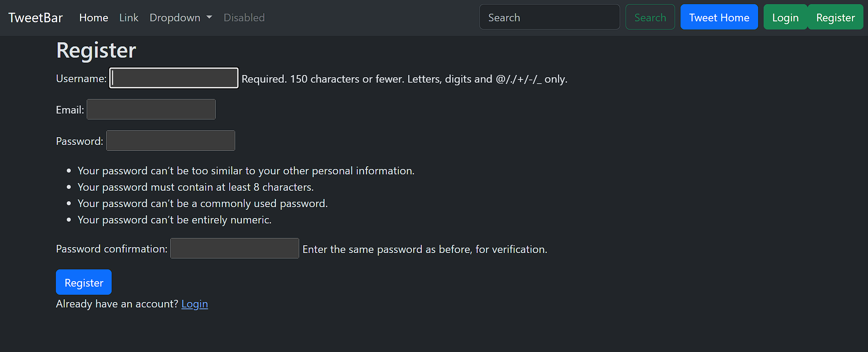Click the Register page heading
The image size is (868, 352).
pyautogui.click(x=96, y=50)
